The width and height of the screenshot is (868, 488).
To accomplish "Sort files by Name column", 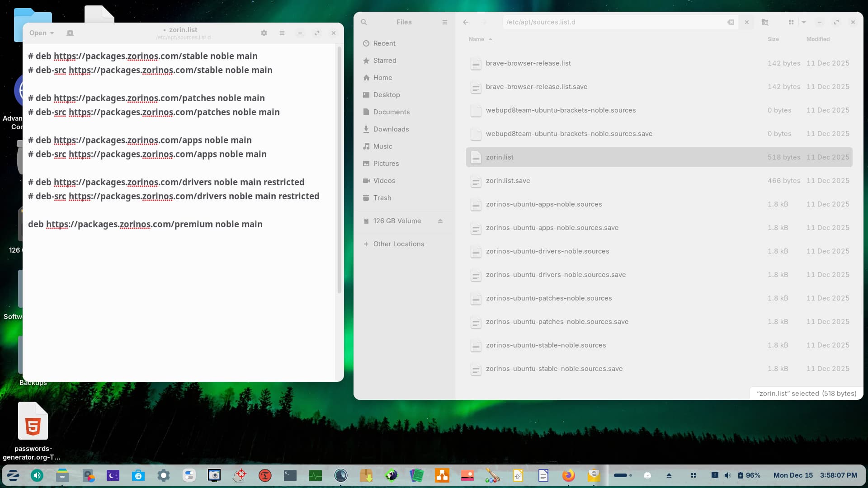I will [476, 39].
